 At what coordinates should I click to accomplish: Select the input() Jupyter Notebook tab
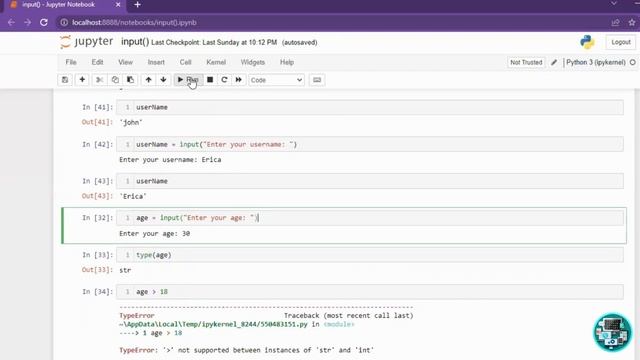[58, 4]
